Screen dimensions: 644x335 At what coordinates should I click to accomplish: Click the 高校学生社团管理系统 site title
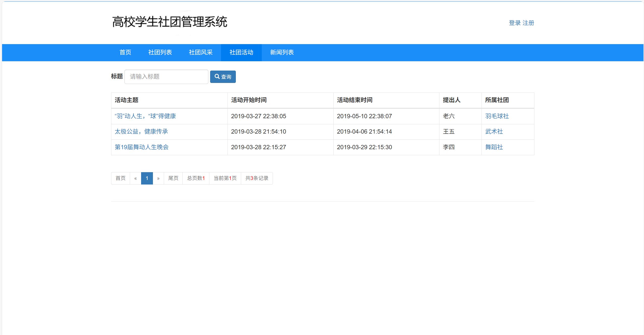[x=170, y=22]
